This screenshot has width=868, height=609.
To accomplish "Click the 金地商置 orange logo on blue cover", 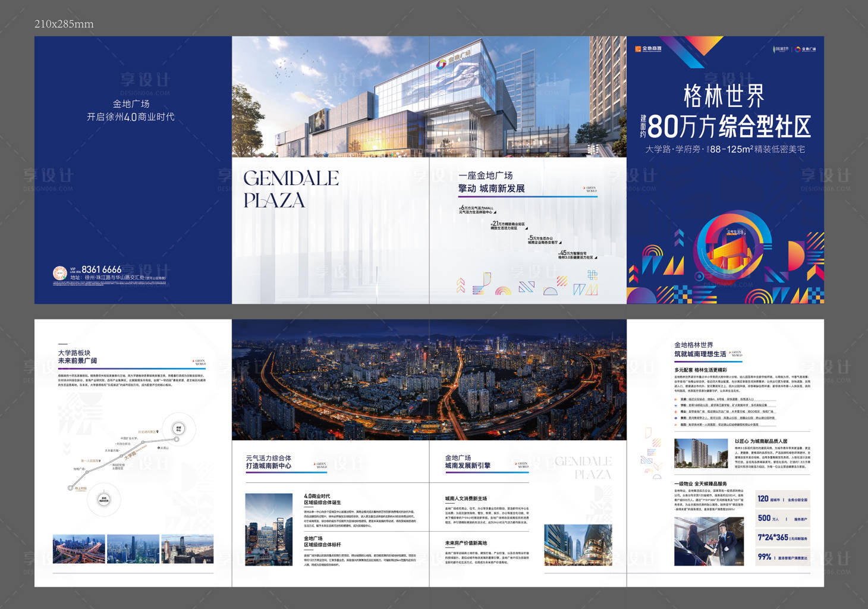I will point(649,49).
